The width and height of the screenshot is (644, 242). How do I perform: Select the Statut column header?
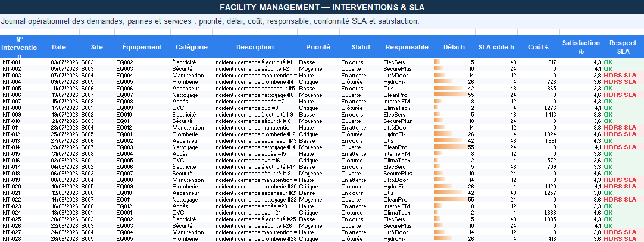[x=361, y=47]
